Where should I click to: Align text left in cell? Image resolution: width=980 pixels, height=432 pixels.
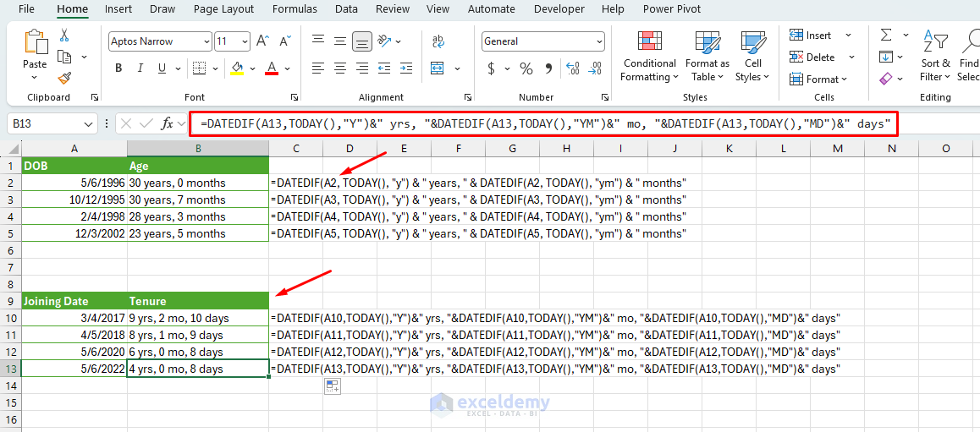tap(318, 68)
